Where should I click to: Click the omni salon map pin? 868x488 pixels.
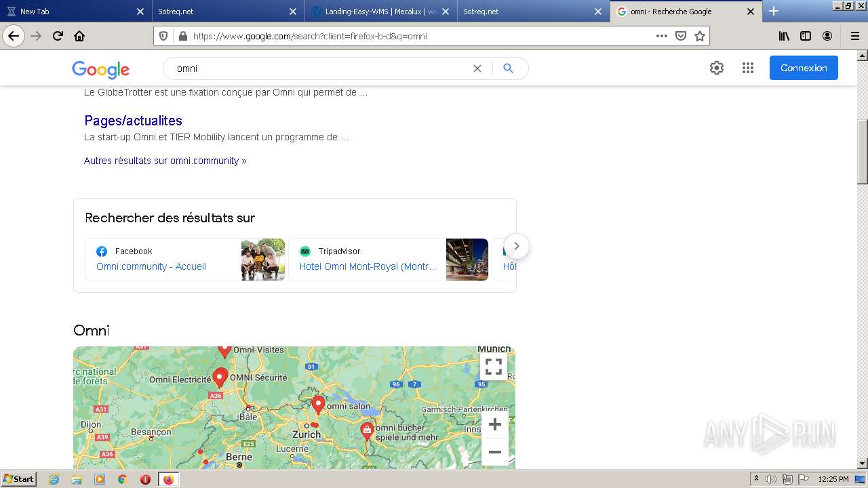point(318,405)
